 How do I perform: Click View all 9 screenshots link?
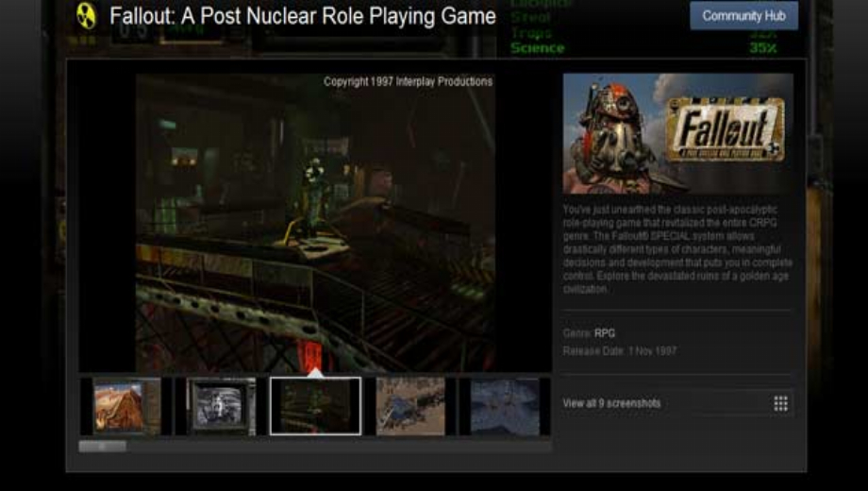[611, 403]
